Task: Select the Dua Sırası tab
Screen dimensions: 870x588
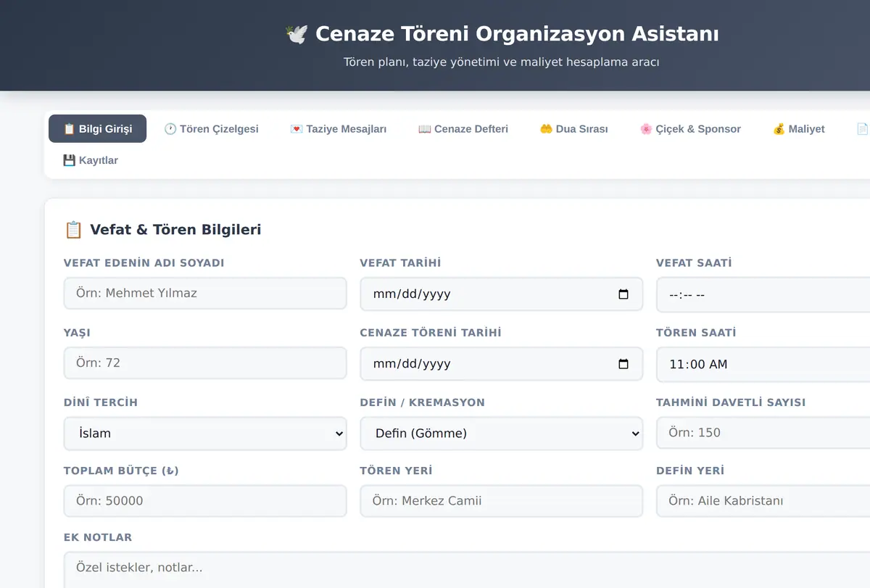Action: (x=573, y=129)
